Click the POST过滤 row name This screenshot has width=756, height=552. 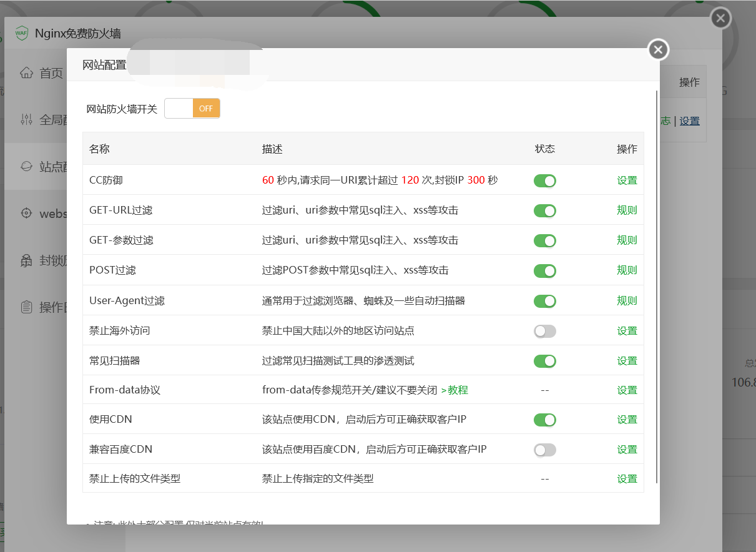click(113, 270)
